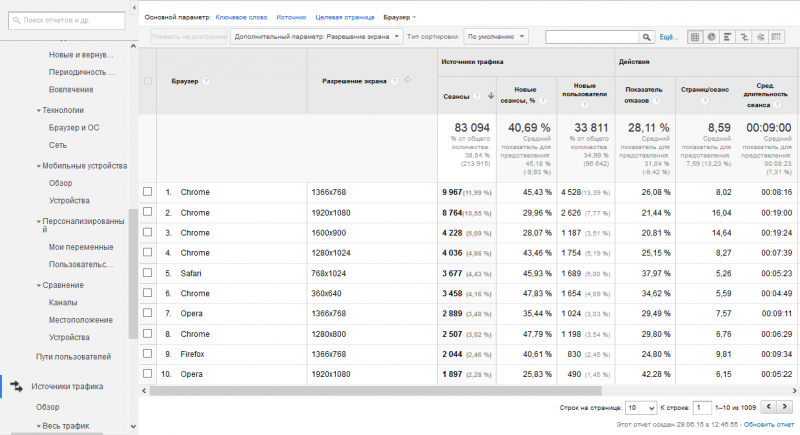Screen dimensions: 800x435
Task: Select the comparison view icon
Action: point(744,37)
